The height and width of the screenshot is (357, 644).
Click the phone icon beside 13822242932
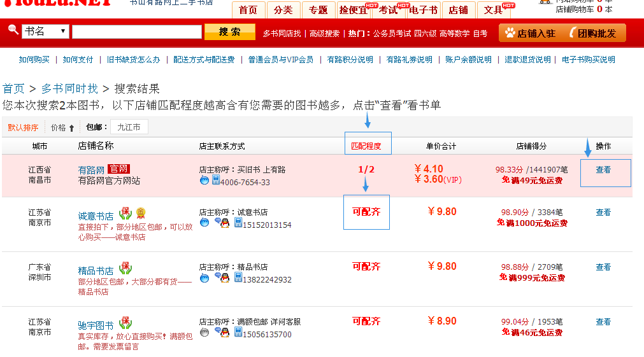point(238,277)
